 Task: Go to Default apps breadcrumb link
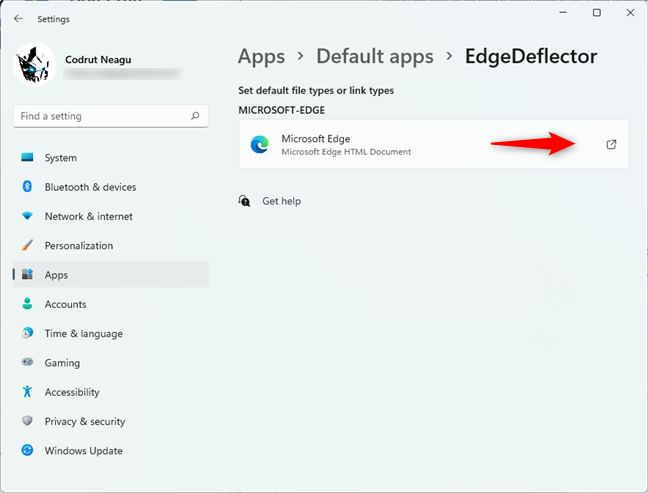tap(375, 57)
